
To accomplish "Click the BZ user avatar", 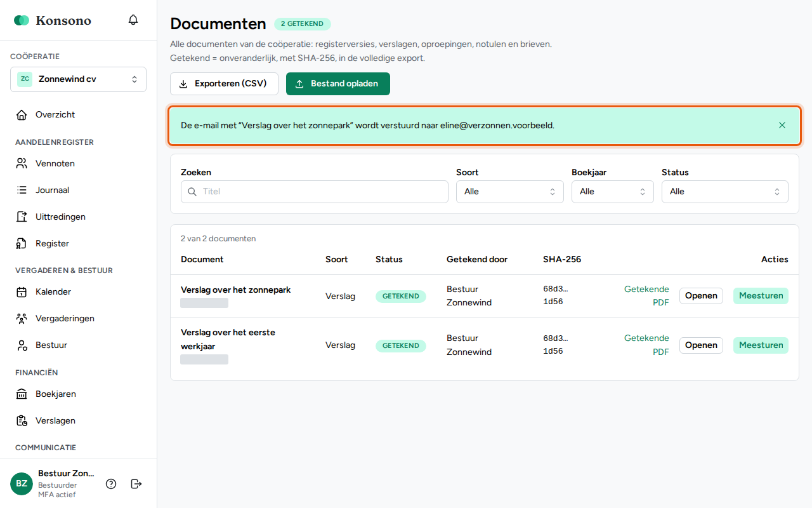I will tap(22, 484).
